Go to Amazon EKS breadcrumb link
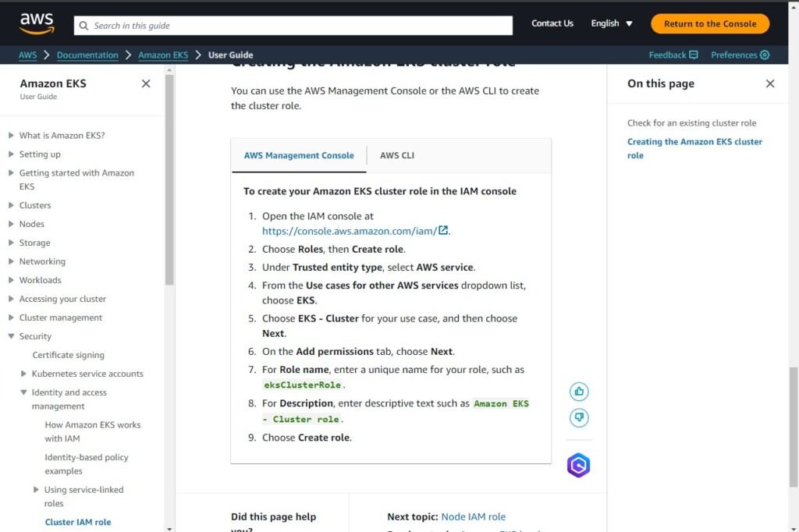 (x=163, y=55)
